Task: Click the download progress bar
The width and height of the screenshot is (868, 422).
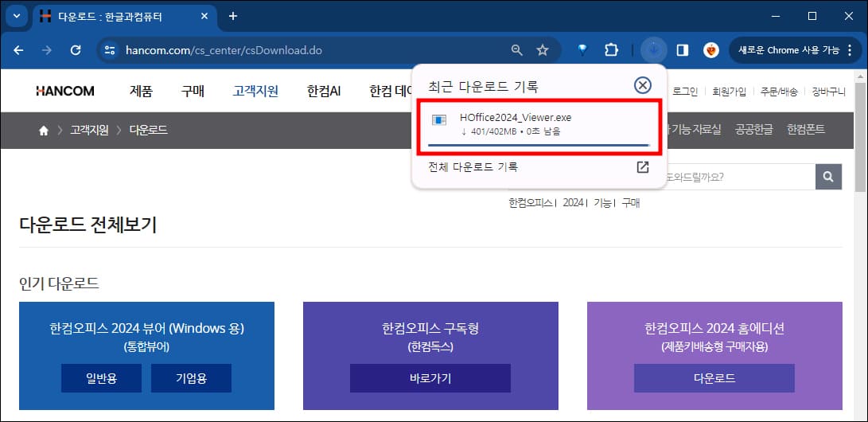Action: click(539, 145)
